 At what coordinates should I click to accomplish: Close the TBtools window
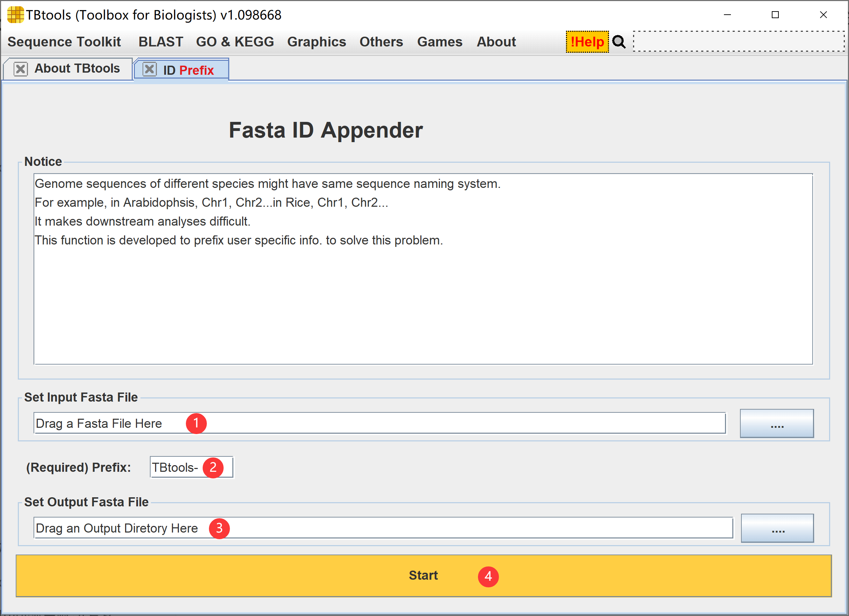(x=823, y=15)
